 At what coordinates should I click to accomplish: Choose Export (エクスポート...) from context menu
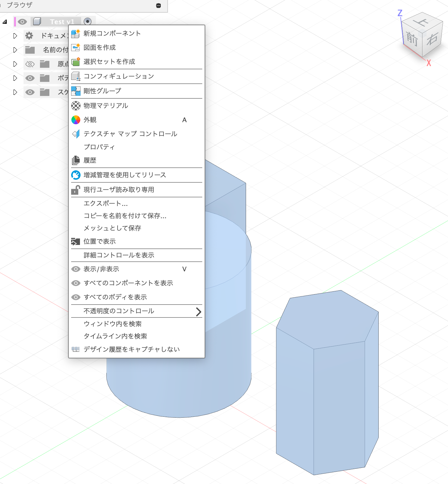pyautogui.click(x=106, y=204)
